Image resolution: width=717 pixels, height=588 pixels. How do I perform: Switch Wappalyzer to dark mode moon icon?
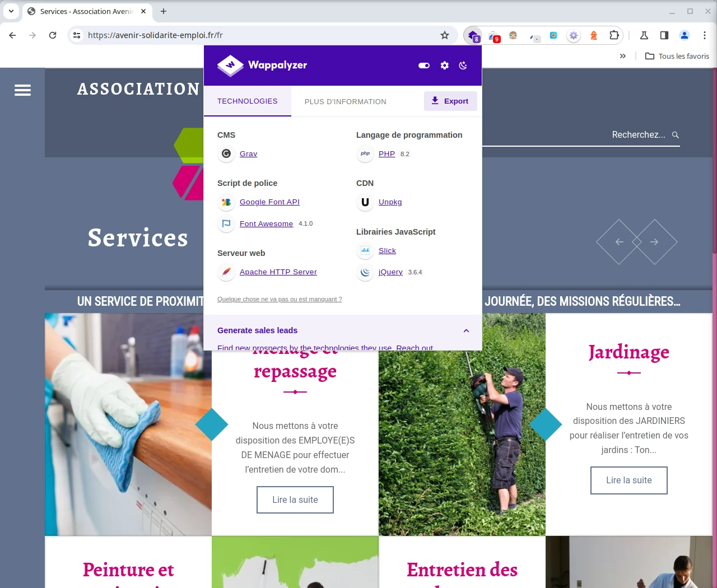point(463,66)
